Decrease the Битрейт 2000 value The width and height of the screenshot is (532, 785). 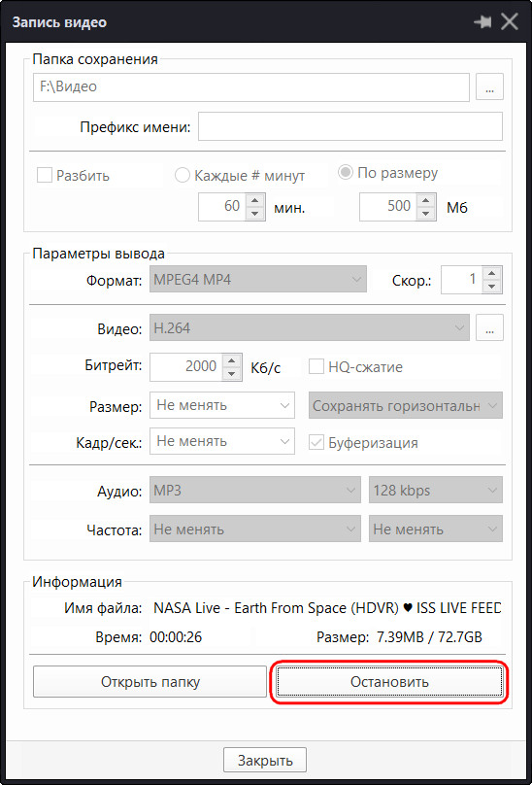point(231,373)
